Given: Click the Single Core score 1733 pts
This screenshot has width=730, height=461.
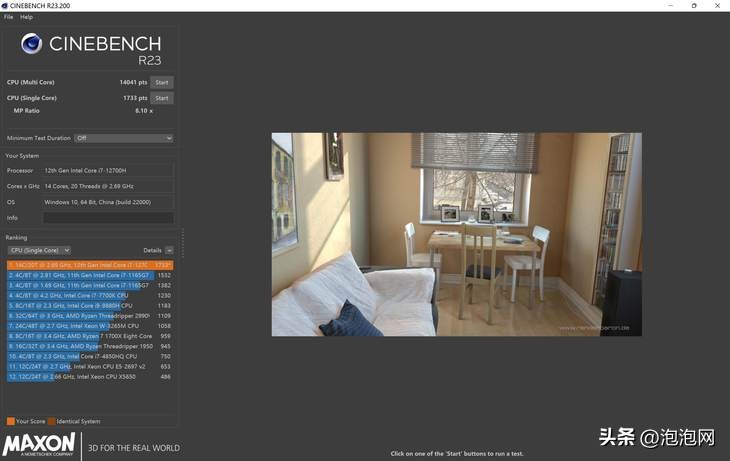Looking at the screenshot, I should coord(135,98).
